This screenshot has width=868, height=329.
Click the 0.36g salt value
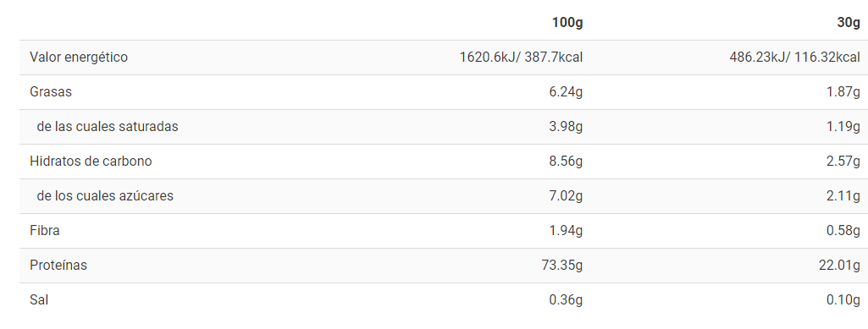pyautogui.click(x=566, y=299)
